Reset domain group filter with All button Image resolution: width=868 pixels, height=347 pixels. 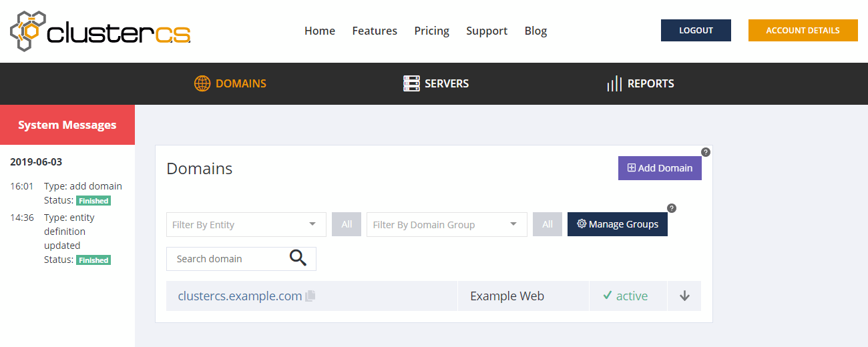tap(547, 224)
